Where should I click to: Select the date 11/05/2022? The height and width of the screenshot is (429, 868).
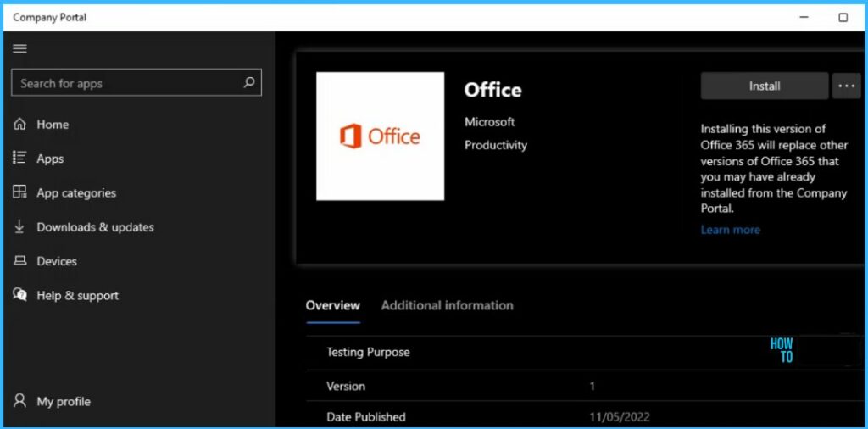pyautogui.click(x=620, y=417)
